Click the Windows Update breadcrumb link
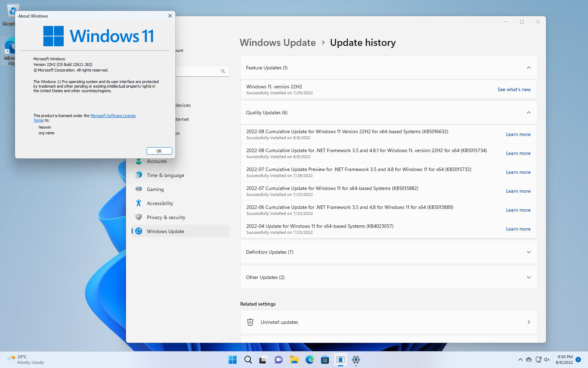This screenshot has width=588, height=368. [x=278, y=42]
